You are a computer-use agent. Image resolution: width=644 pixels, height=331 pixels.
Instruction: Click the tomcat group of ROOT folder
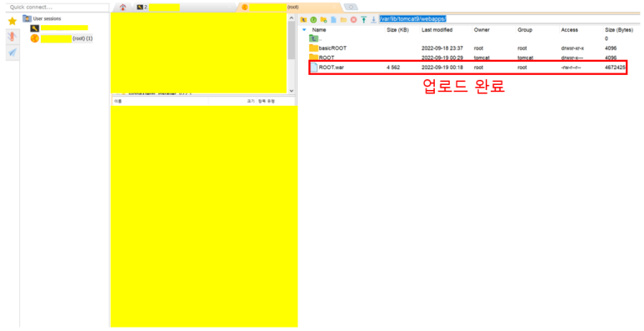pos(526,58)
